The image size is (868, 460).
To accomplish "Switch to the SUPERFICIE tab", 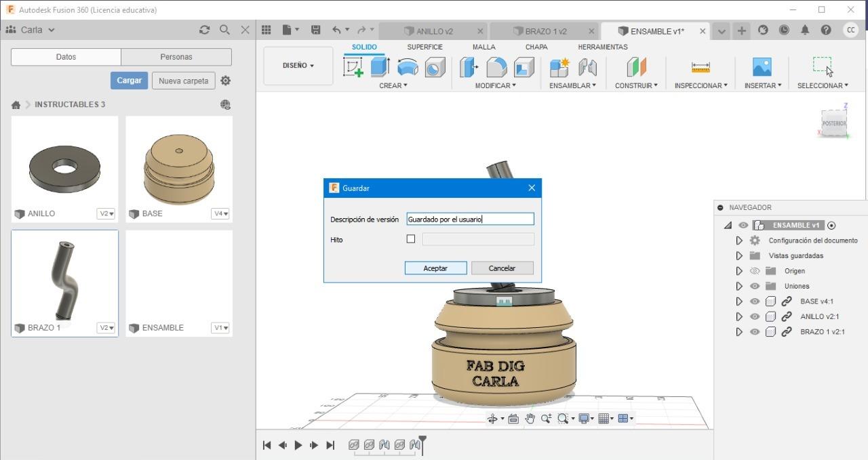I will [425, 47].
